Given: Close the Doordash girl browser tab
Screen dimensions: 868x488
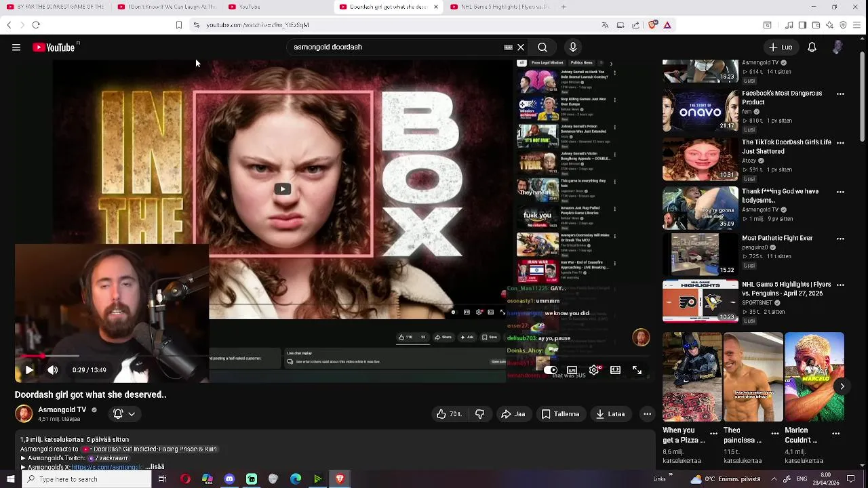Looking at the screenshot, I should pos(436,7).
